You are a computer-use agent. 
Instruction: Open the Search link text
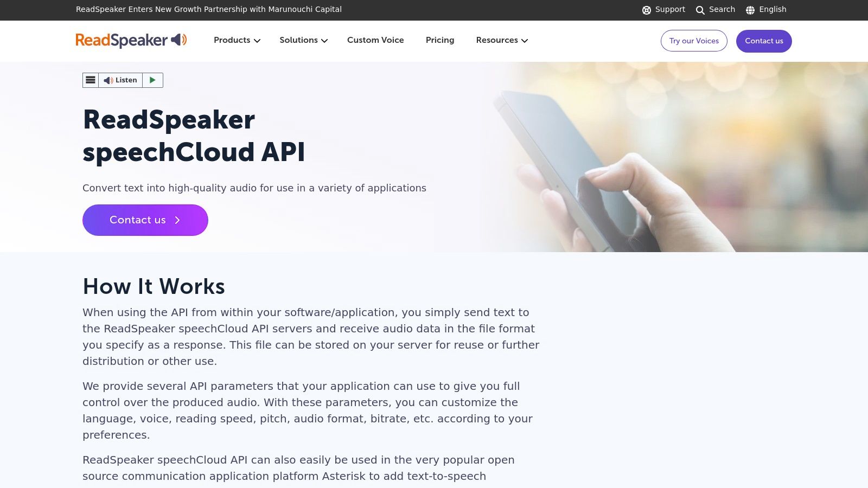point(722,9)
